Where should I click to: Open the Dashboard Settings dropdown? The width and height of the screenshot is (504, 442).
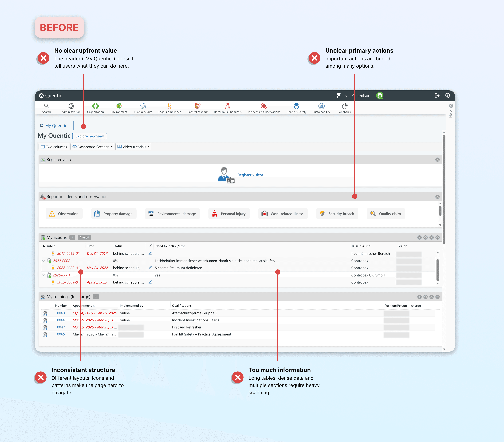point(92,147)
